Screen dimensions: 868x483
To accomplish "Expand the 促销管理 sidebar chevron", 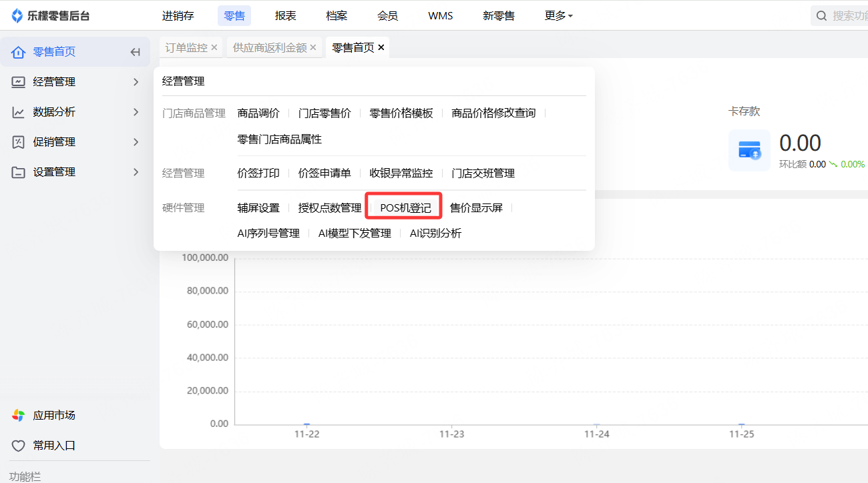I will point(136,142).
